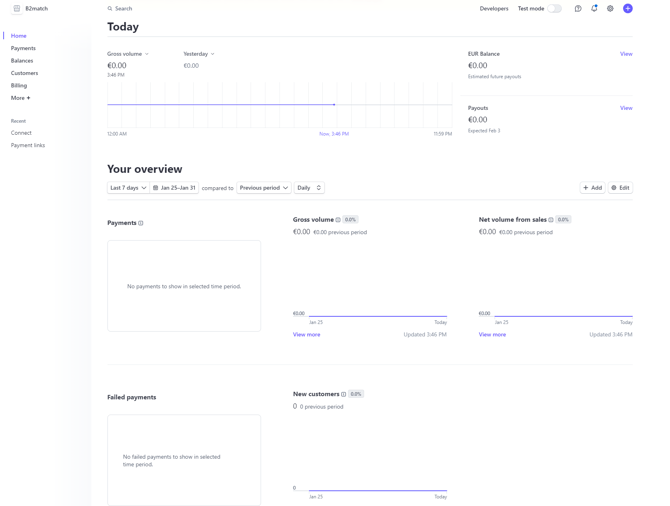Screen dimensions: 670x506
Task: Click the Gross volume info icon
Action: click(338, 220)
